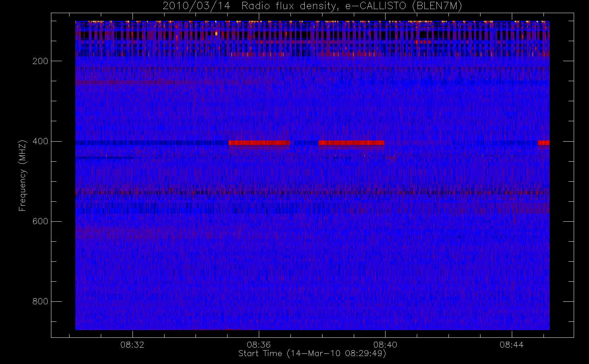Click the '200' frequency tick label

click(40, 61)
